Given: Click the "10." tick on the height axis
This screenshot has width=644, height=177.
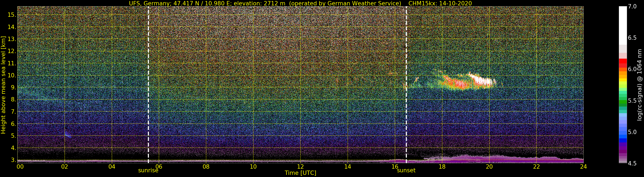Looking at the screenshot, I should tap(12, 75).
